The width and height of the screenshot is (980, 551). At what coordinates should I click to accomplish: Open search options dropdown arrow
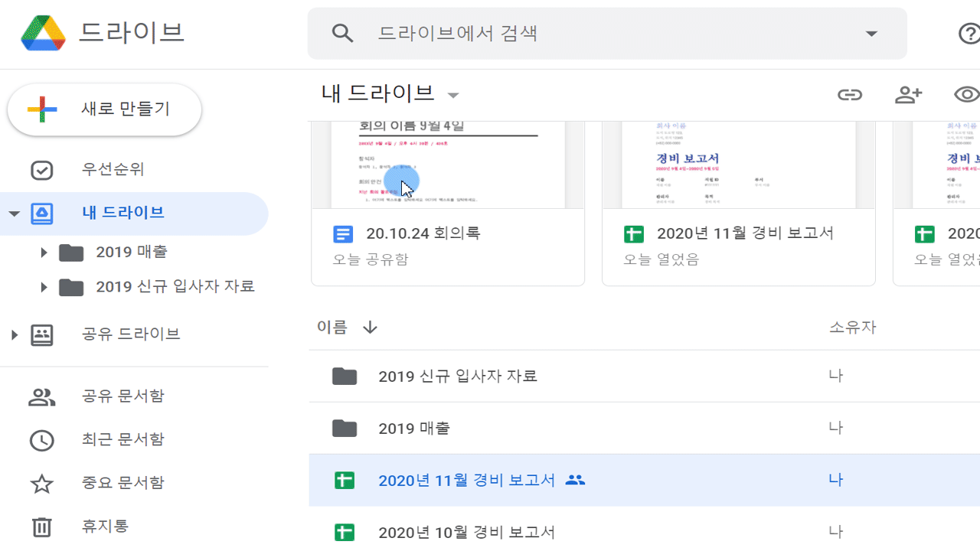coord(871,34)
